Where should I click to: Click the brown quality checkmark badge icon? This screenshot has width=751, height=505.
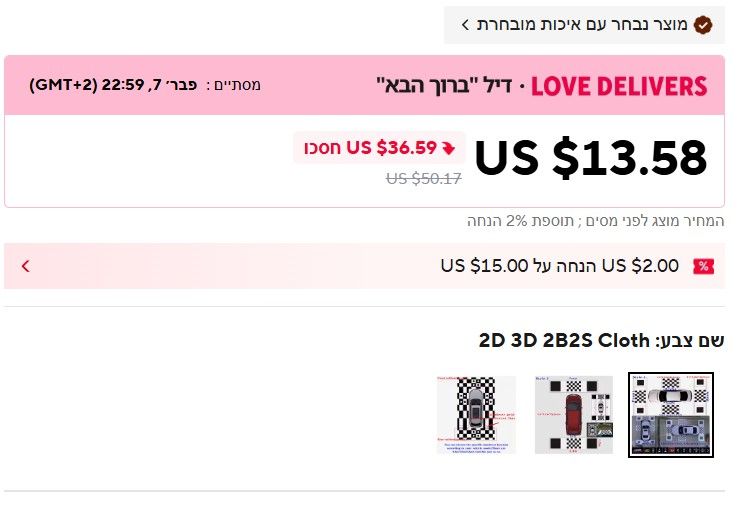[x=703, y=24]
